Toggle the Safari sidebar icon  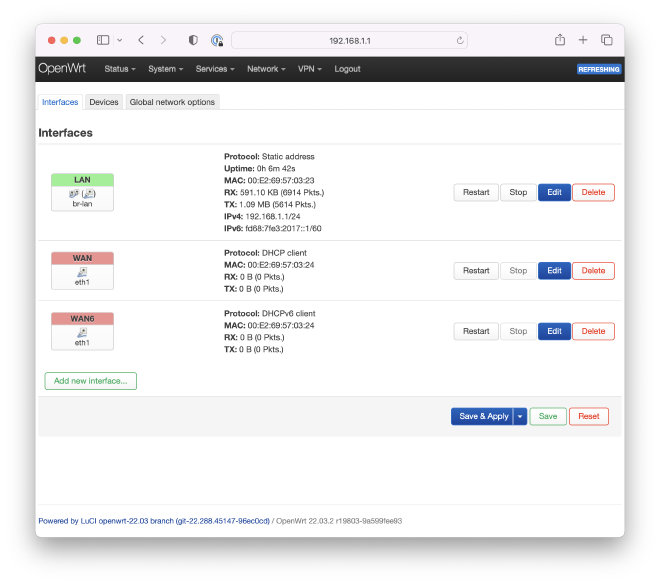coord(103,40)
